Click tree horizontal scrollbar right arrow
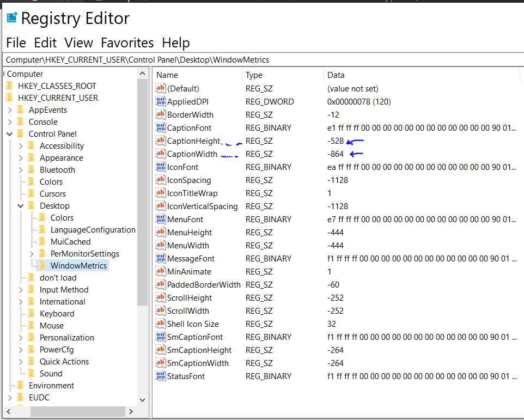 [x=131, y=411]
